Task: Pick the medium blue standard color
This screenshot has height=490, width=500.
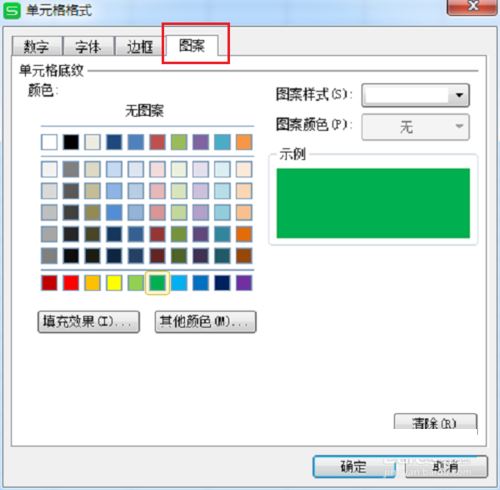Action: pyautogui.click(x=201, y=283)
